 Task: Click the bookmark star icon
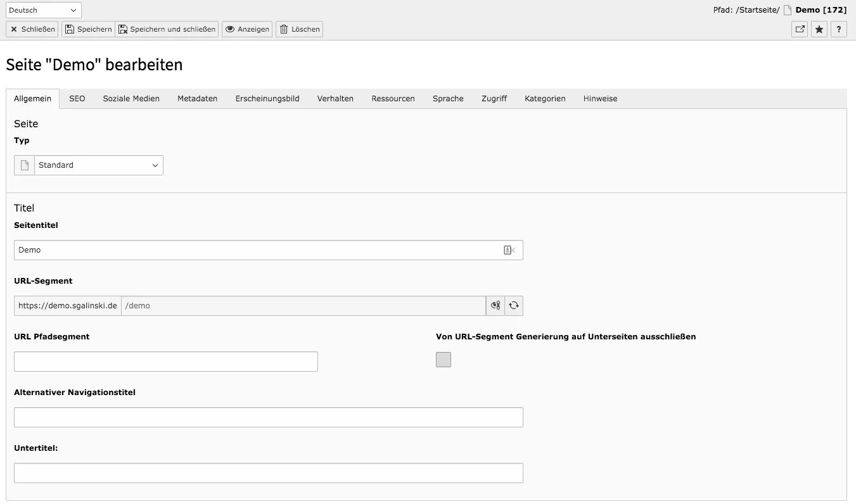point(819,29)
